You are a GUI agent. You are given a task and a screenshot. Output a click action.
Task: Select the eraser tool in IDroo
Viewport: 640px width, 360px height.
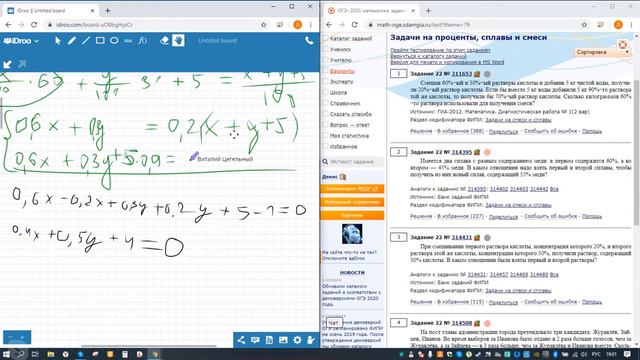click(164, 40)
